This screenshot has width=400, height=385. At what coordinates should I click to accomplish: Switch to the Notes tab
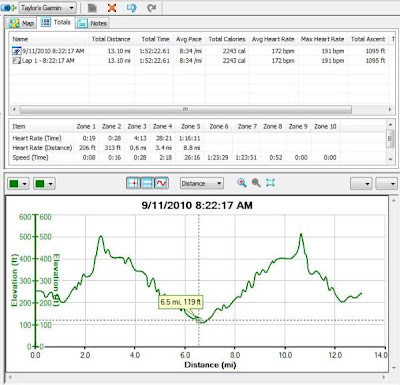click(x=92, y=23)
